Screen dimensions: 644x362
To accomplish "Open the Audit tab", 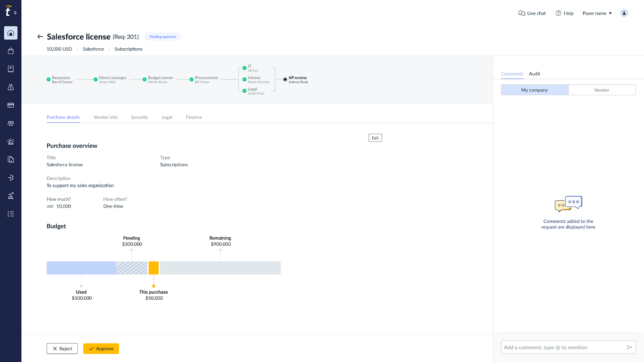I will tap(534, 74).
